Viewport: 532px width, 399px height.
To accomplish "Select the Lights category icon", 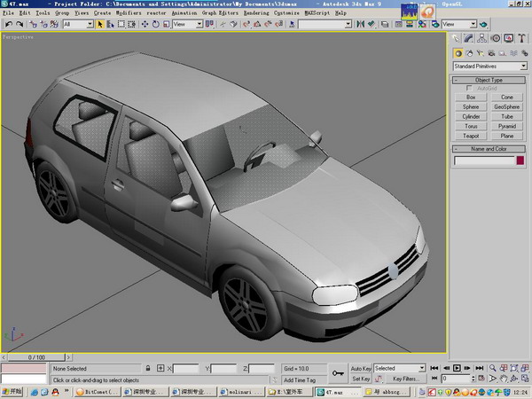I will (480, 52).
